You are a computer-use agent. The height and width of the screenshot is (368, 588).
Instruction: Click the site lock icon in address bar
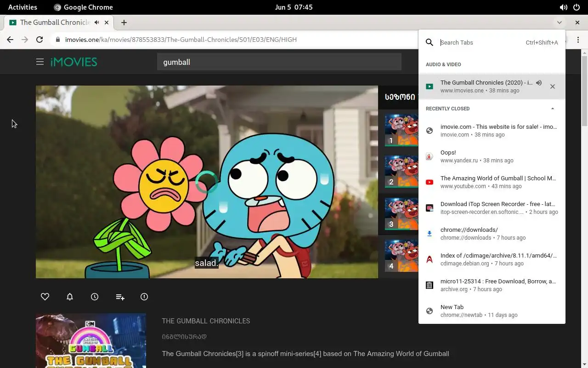click(x=57, y=40)
